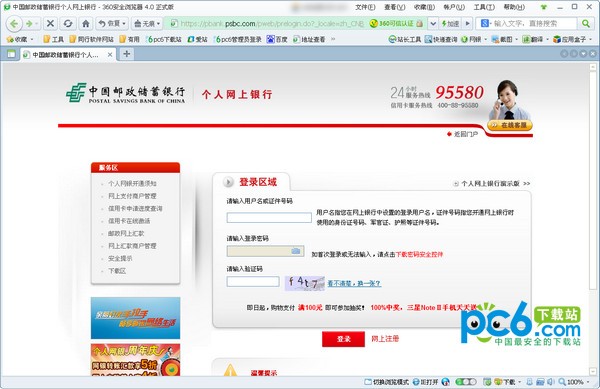The image size is (600, 389).
Task: Open the pc6管理员登录 bookmark
Action: [x=238, y=39]
